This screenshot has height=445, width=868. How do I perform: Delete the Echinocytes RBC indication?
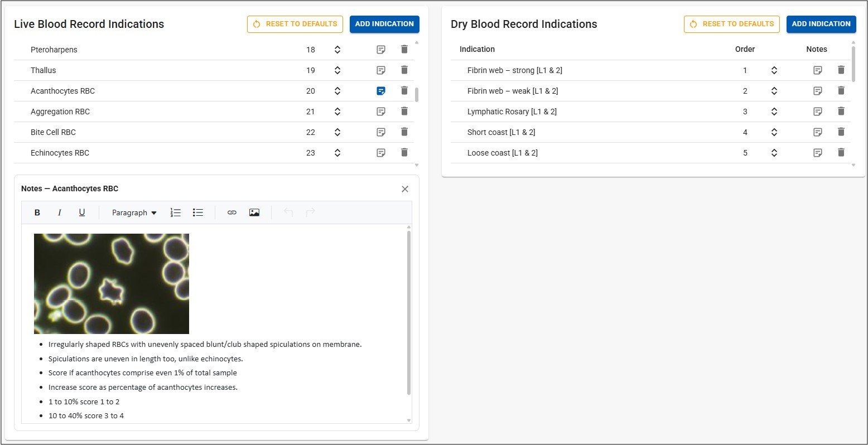click(x=404, y=153)
